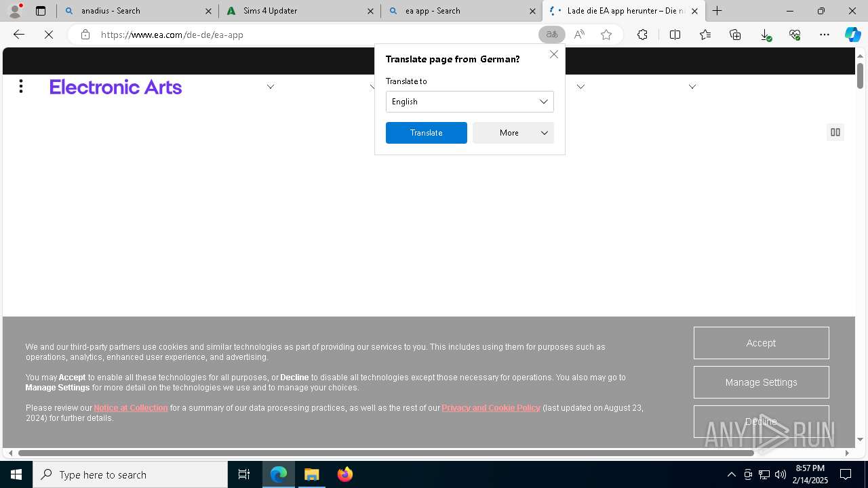
Task: View site information lock icon
Action: click(85, 35)
